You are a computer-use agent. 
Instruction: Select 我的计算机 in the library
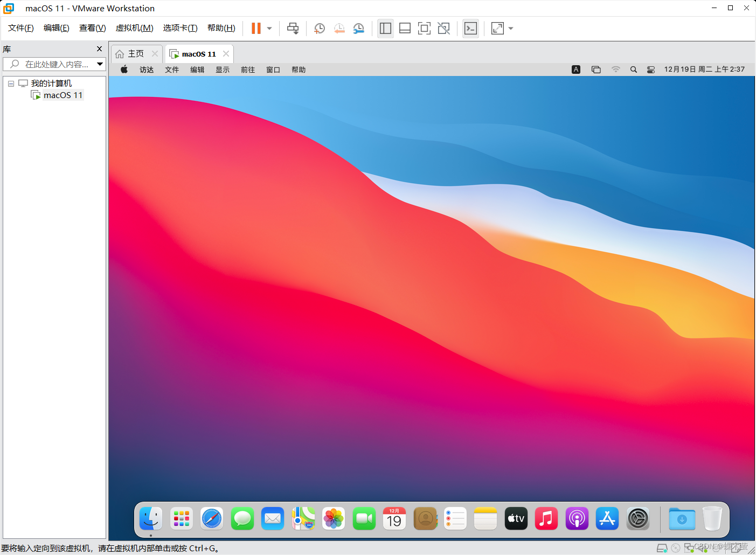(x=51, y=84)
